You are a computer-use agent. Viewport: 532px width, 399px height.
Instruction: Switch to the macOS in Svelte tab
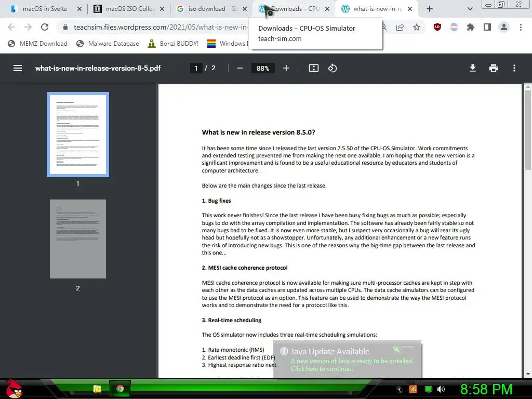point(45,9)
